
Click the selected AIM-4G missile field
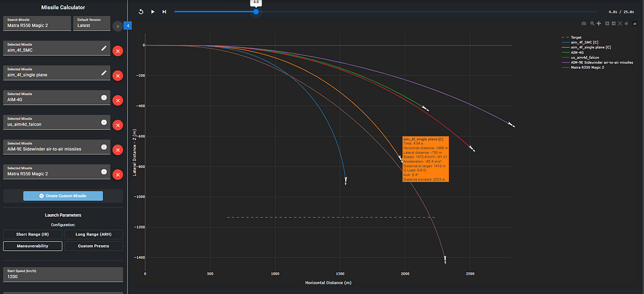click(57, 97)
